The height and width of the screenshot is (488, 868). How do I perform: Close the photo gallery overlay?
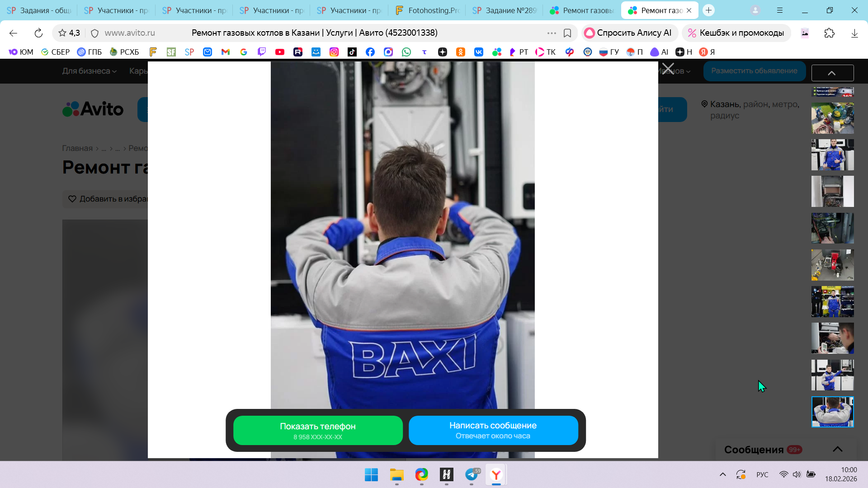[x=668, y=69]
